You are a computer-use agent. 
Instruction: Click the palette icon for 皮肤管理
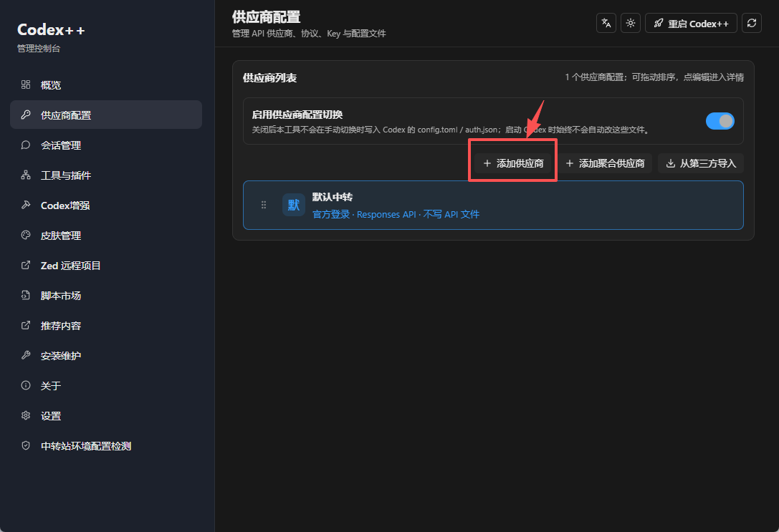[26, 236]
